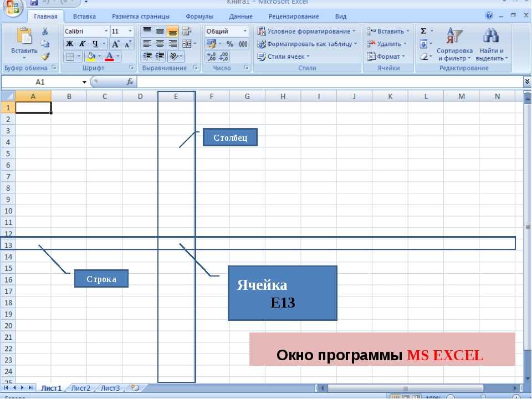Click the Select All corner triangle
532x399 pixels.
[x=8, y=96]
